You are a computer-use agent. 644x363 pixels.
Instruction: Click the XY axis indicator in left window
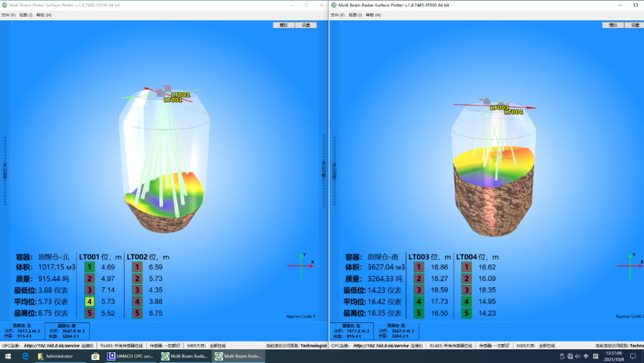(301, 266)
